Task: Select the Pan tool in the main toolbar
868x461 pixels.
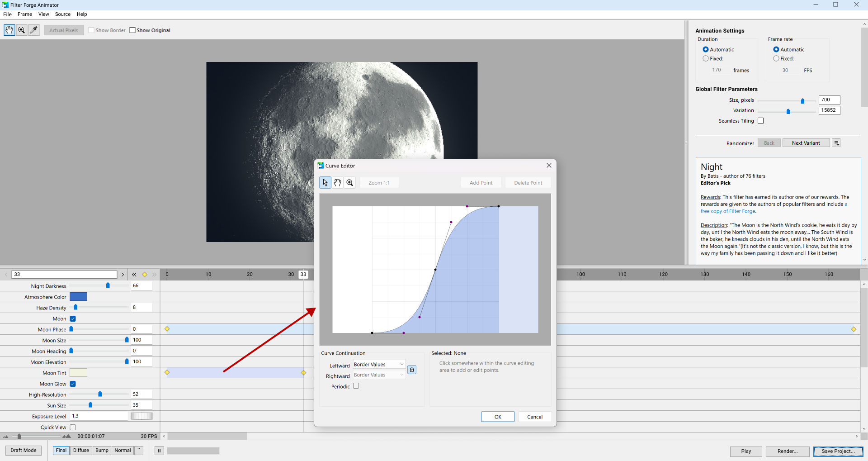Action: point(9,30)
